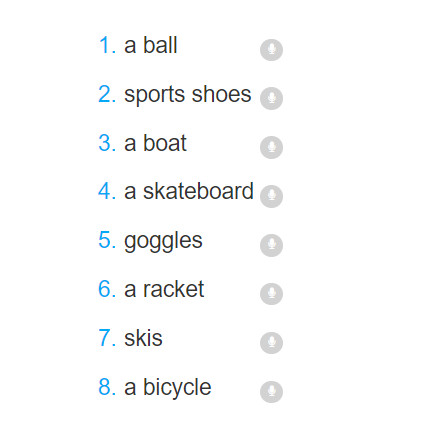Click the blue number 4
444x446 pixels.
point(107,191)
